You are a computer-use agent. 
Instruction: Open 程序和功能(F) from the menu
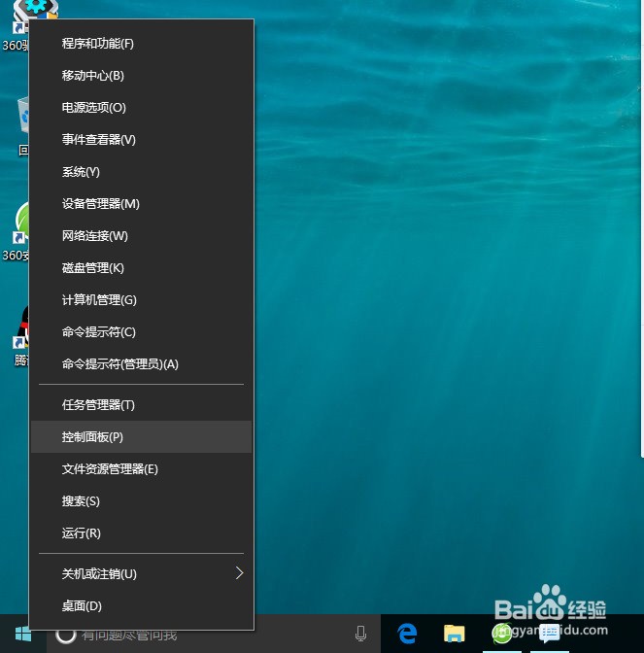click(141, 44)
